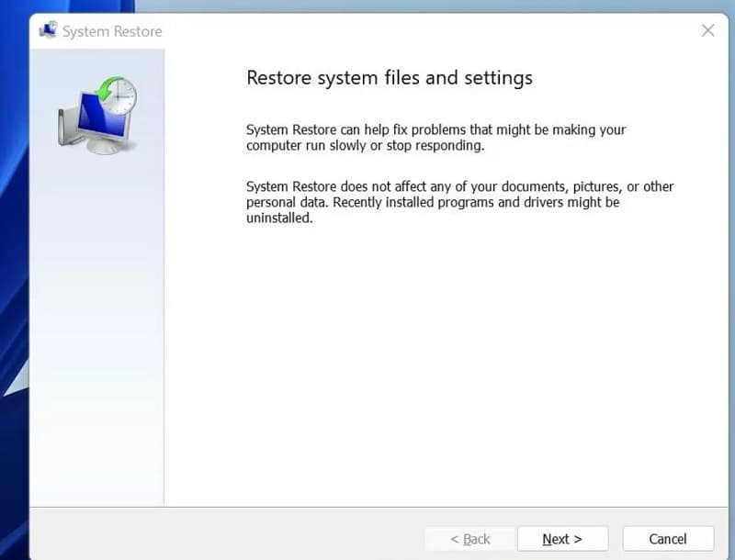Click the paragraph starting 'System Restore does not affect'
735x560 pixels.
(460, 202)
